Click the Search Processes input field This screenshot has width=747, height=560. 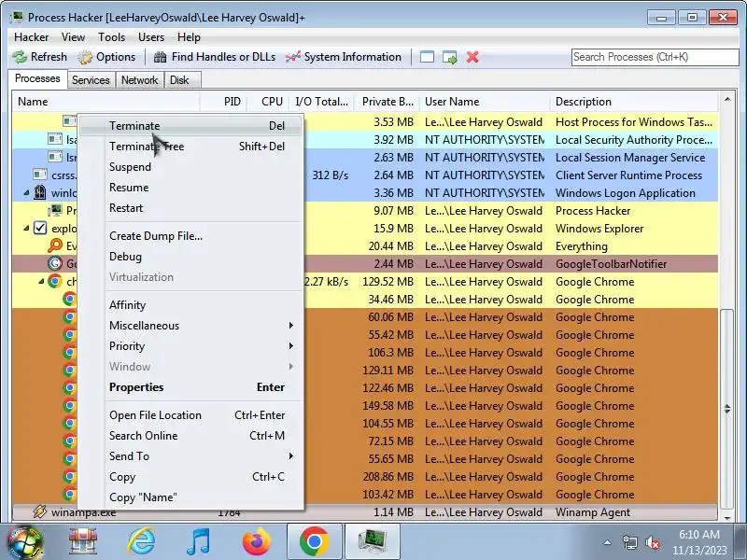tap(655, 57)
